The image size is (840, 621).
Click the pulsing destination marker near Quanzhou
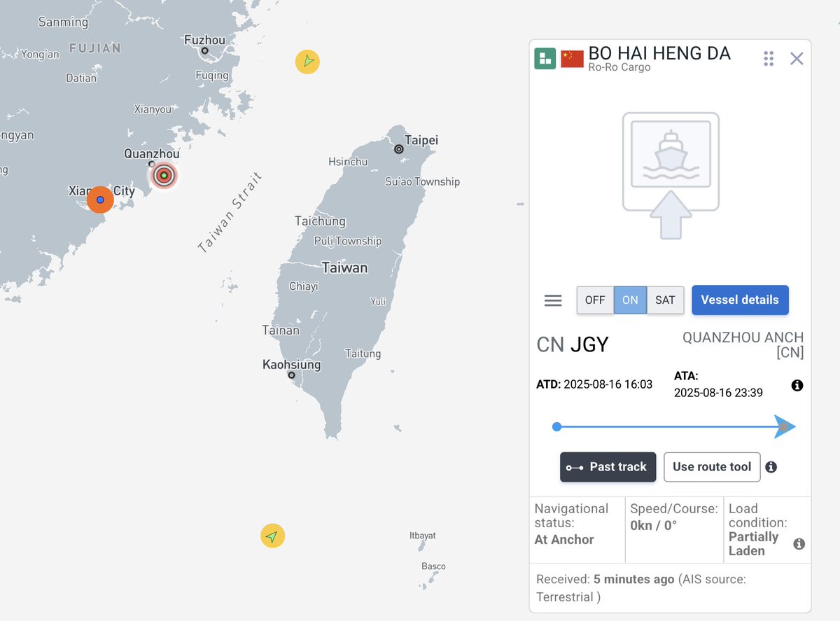[162, 175]
